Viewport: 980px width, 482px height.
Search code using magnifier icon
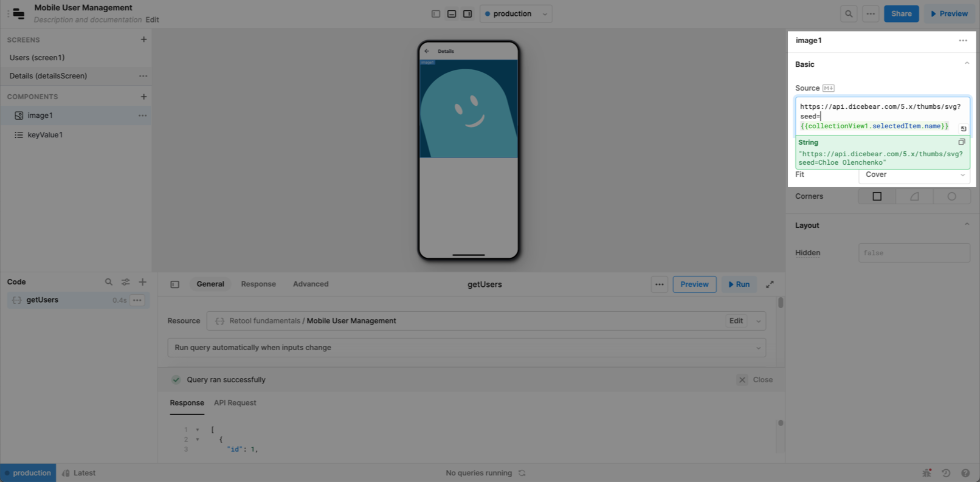click(109, 282)
